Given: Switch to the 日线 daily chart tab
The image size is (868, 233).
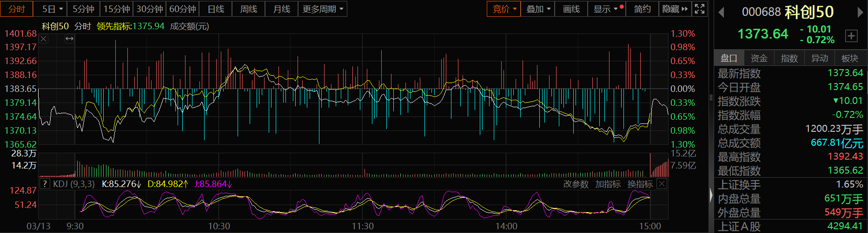Looking at the screenshot, I should (216, 9).
